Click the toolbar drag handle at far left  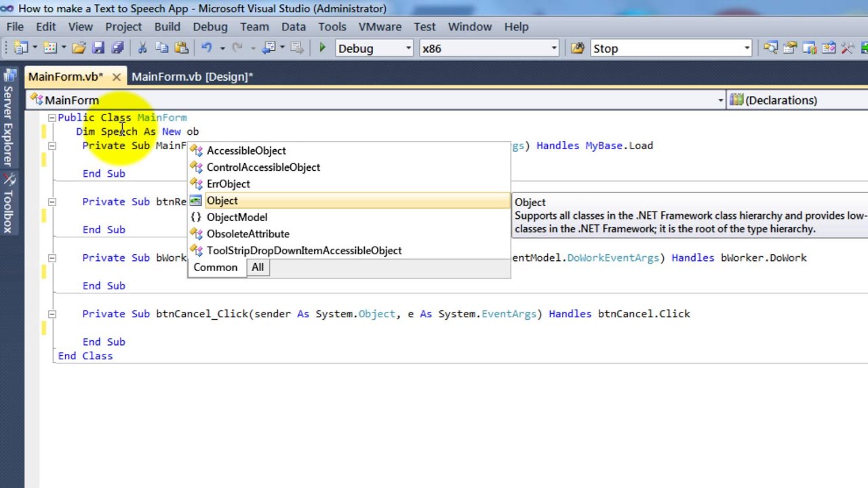tap(7, 48)
